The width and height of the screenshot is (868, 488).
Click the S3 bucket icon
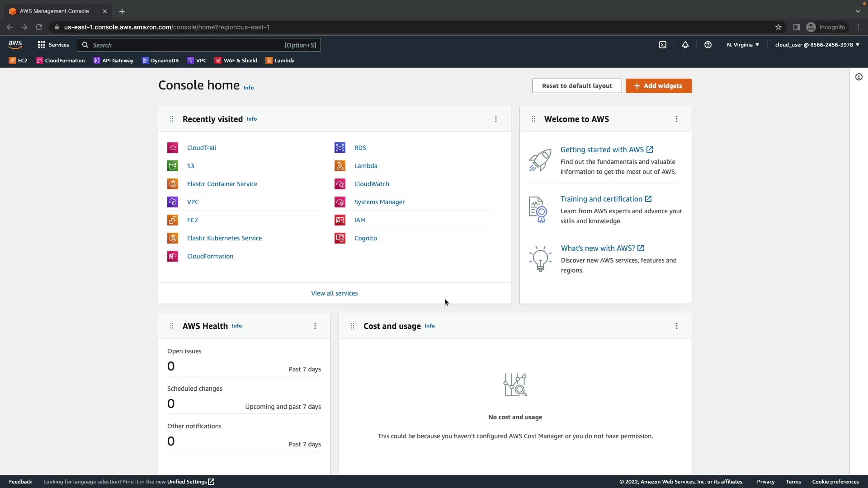pyautogui.click(x=173, y=166)
